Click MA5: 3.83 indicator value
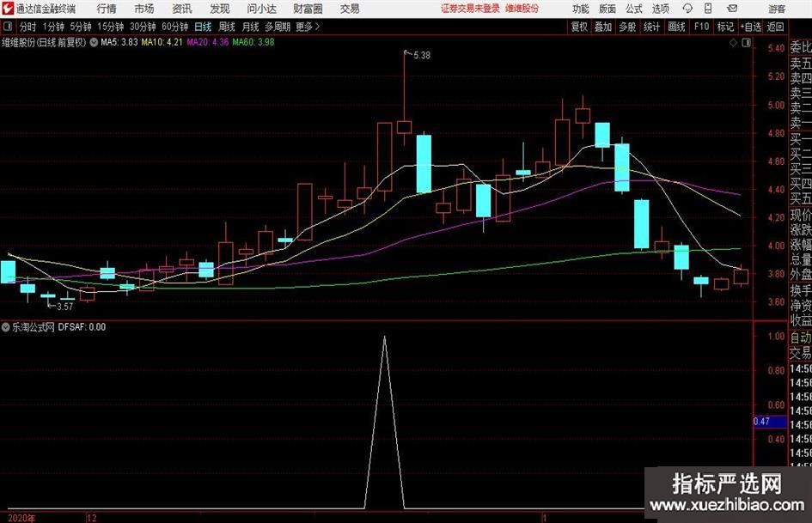Viewport: 812px width, 523px height. point(119,42)
